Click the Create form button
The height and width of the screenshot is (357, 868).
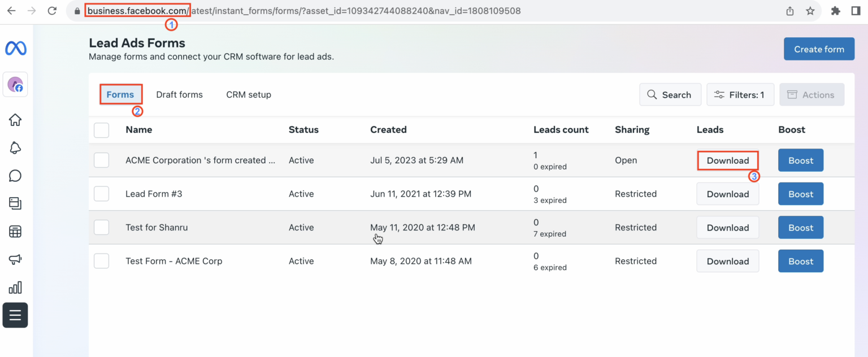tap(819, 49)
